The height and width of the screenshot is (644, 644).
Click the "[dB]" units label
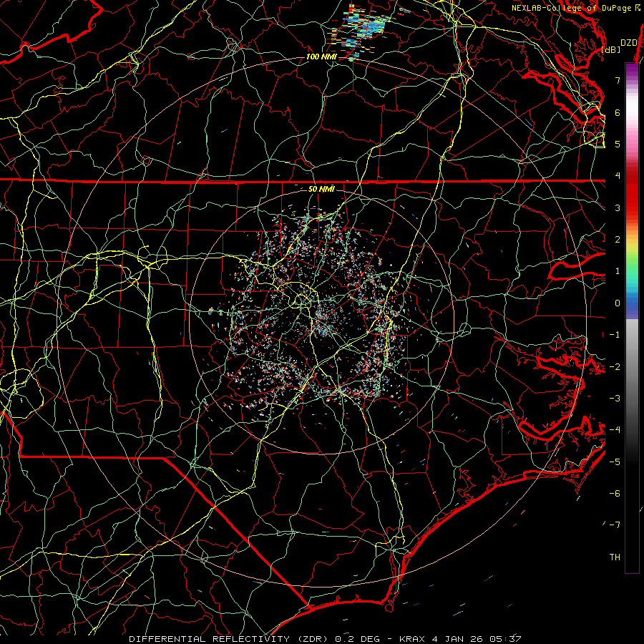(x=610, y=49)
